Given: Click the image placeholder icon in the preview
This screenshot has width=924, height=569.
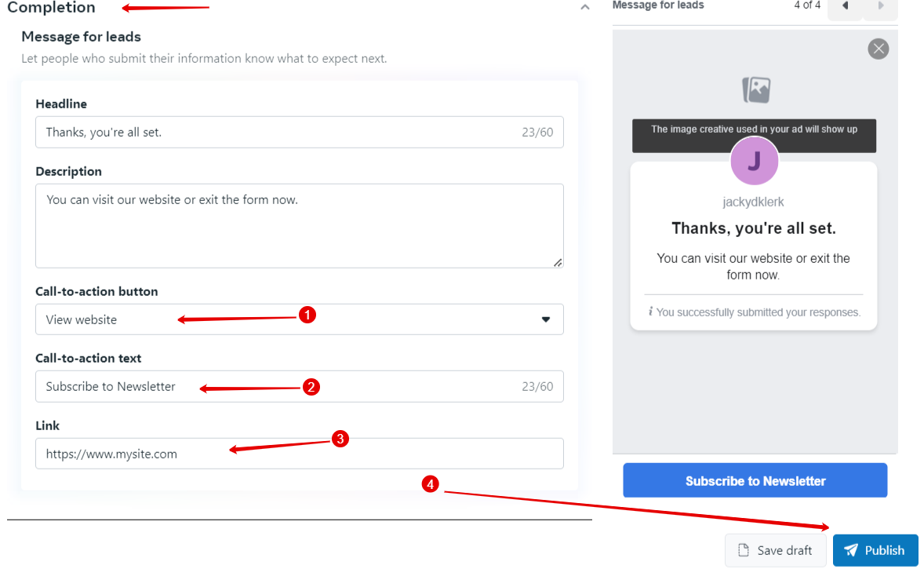Looking at the screenshot, I should (754, 89).
